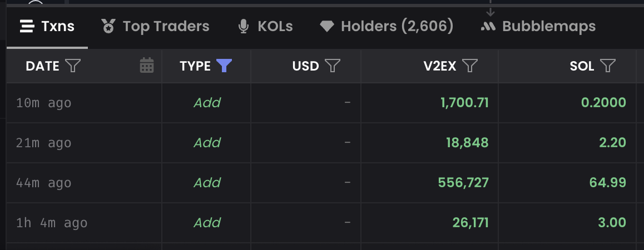Open the Bubblemaps tab
644x250 pixels.
[x=538, y=27]
